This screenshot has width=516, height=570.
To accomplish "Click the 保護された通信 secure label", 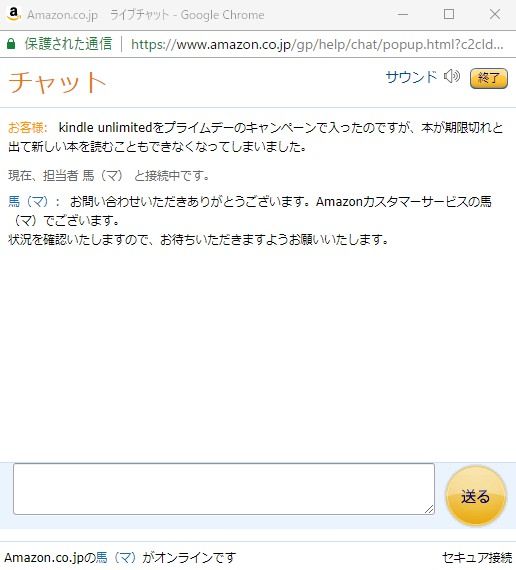I will pyautogui.click(x=68, y=44).
